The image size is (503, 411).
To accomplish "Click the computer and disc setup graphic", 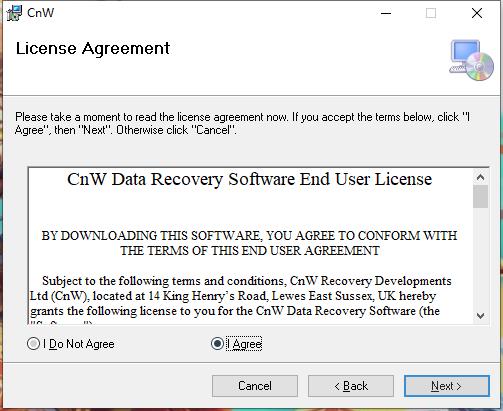I will pyautogui.click(x=471, y=60).
